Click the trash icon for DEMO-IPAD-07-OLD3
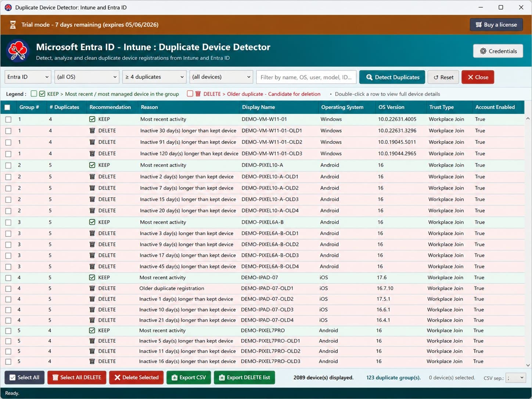532x399 pixels. [92, 310]
